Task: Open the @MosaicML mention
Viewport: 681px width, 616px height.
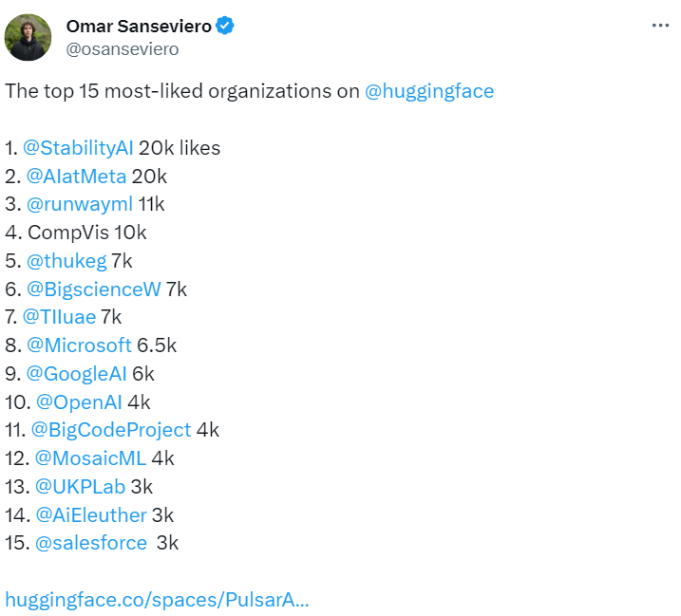Action: (x=90, y=458)
